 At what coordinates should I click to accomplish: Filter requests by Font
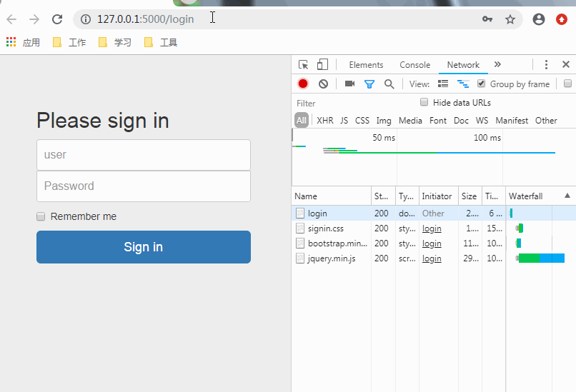pyautogui.click(x=438, y=121)
